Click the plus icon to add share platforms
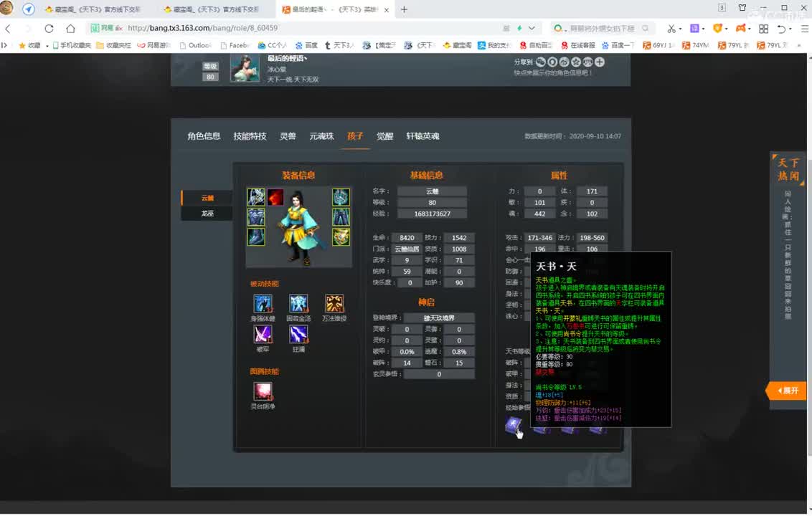 600,62
